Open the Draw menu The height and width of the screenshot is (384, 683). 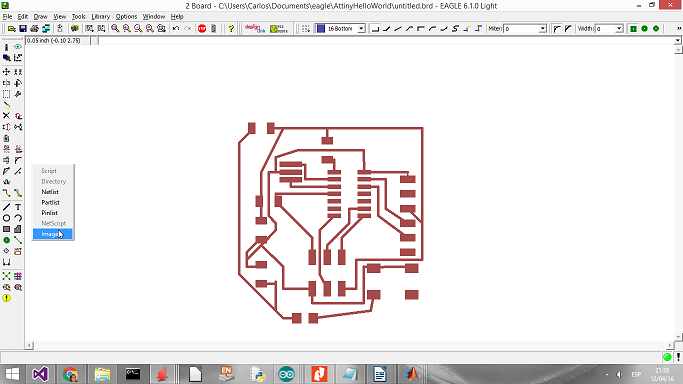41,17
